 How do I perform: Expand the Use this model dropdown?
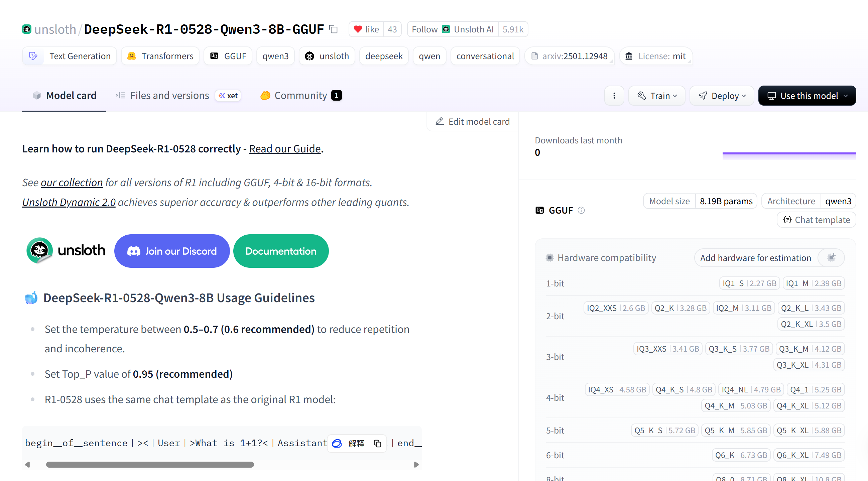coord(807,96)
